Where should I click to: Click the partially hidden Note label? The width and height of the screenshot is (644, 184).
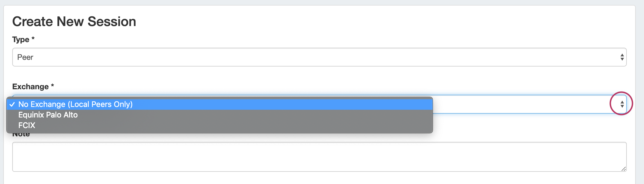coord(21,135)
